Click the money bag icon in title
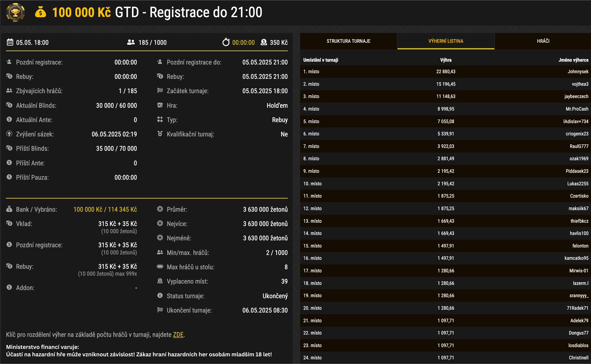Screen dimensions: 591x364 [40, 12]
